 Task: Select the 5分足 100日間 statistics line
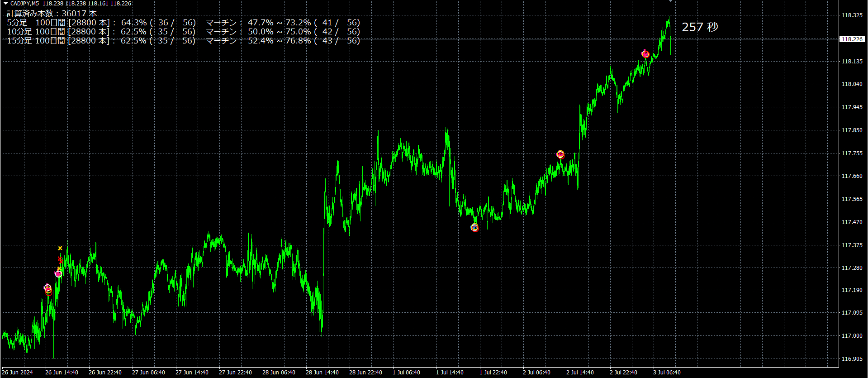click(x=183, y=23)
